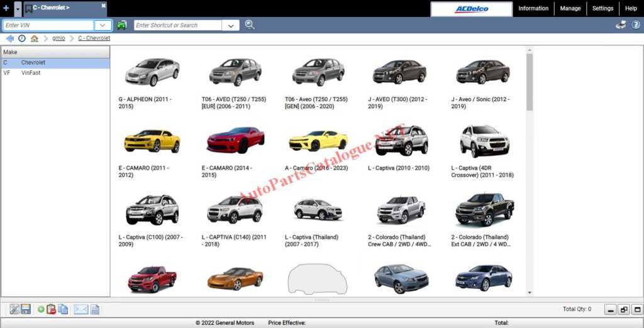Open a new tab with the plus icon

point(6,8)
